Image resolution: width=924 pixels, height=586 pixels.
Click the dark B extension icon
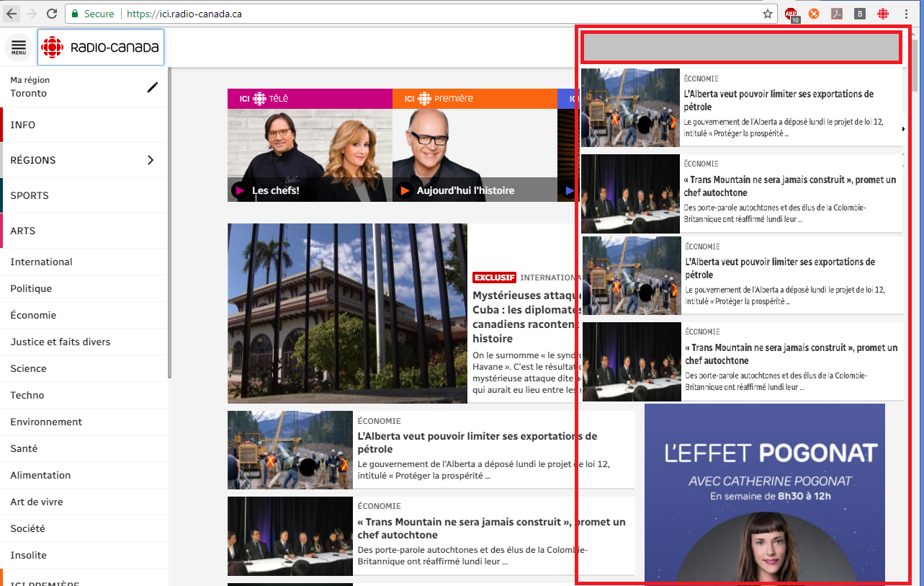click(x=860, y=14)
